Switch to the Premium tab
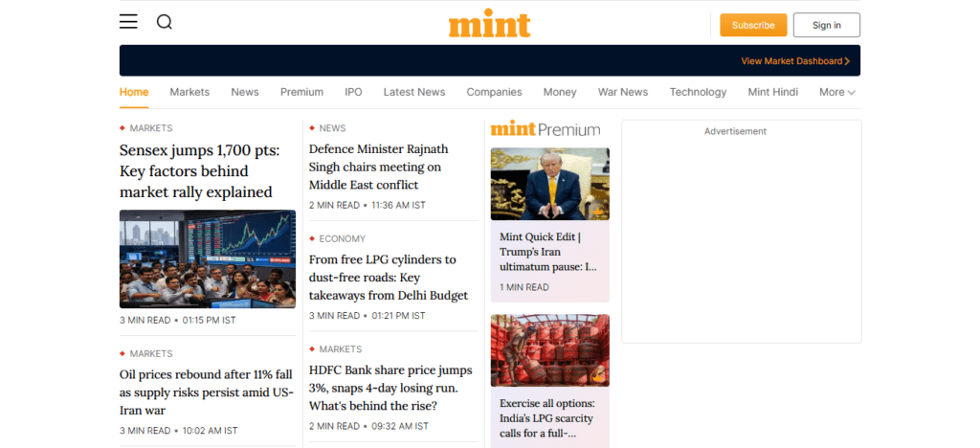The height and width of the screenshot is (448, 980). click(x=301, y=92)
